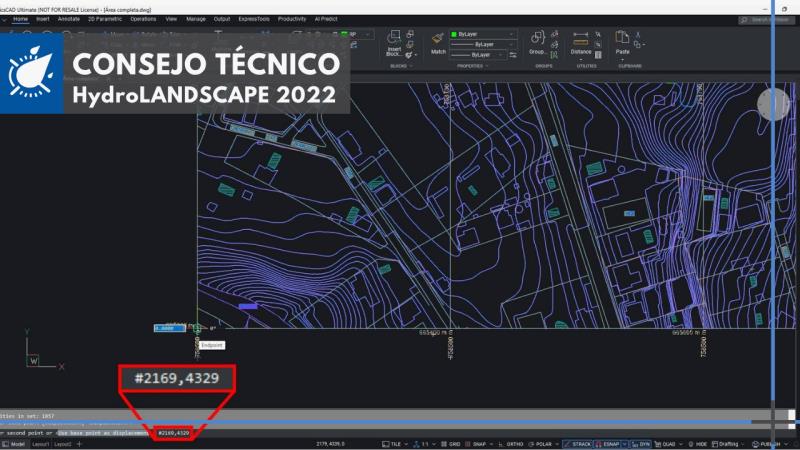The width and height of the screenshot is (800, 450).
Task: Click the command line input showing #2169,4329
Action: tap(173, 433)
